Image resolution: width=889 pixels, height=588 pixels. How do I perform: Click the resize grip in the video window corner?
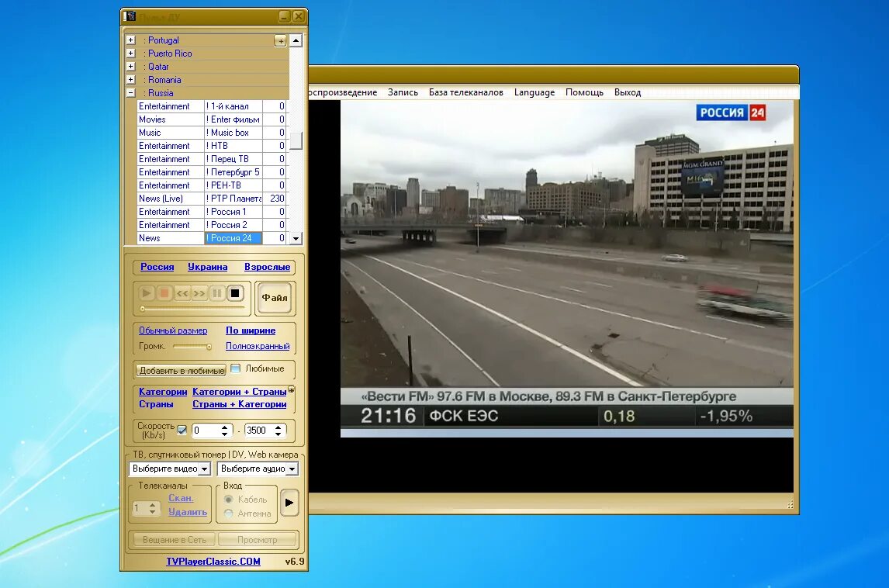(790, 505)
